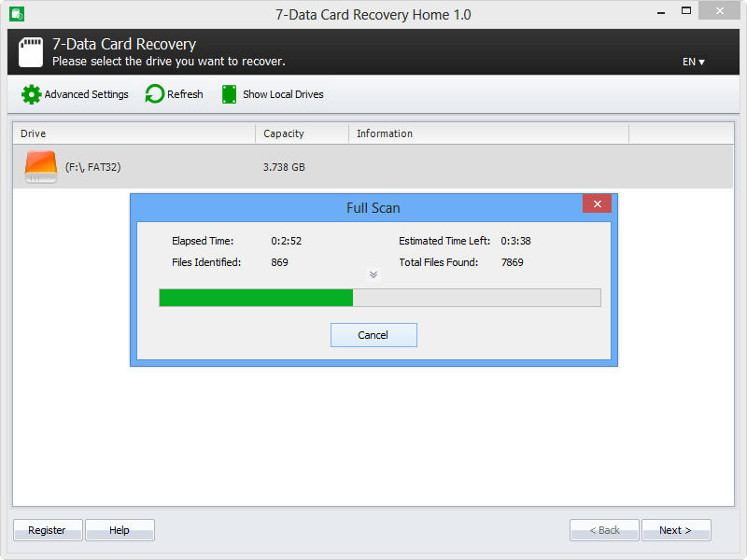
Task: Collapse the Full Scan extra details arrow
Action: point(373,273)
